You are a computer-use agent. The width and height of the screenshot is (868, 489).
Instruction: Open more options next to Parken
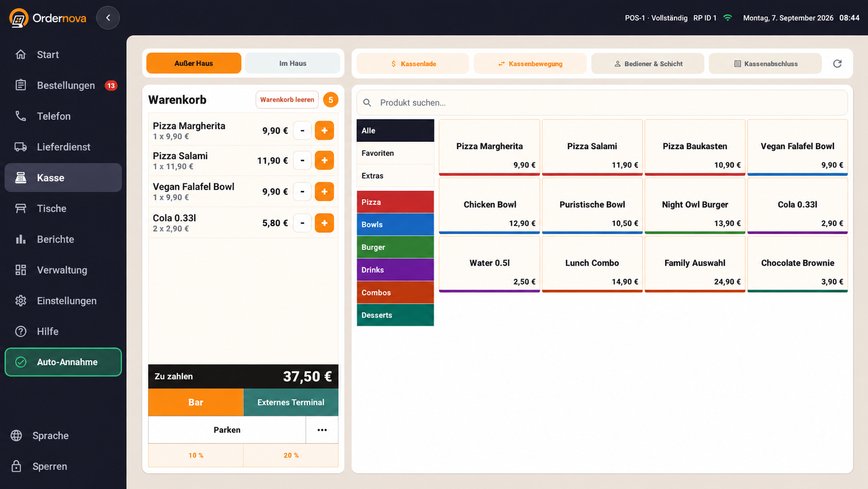pyautogui.click(x=322, y=430)
